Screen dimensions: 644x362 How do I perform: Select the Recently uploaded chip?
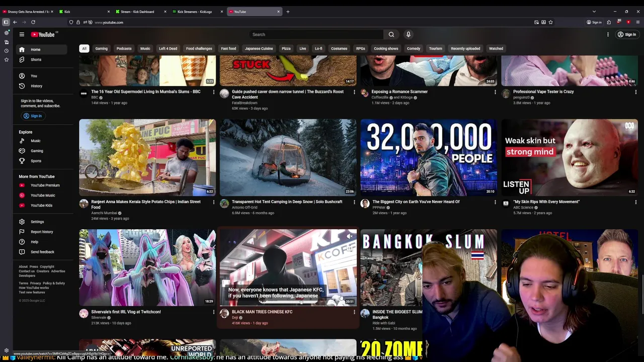465,49
